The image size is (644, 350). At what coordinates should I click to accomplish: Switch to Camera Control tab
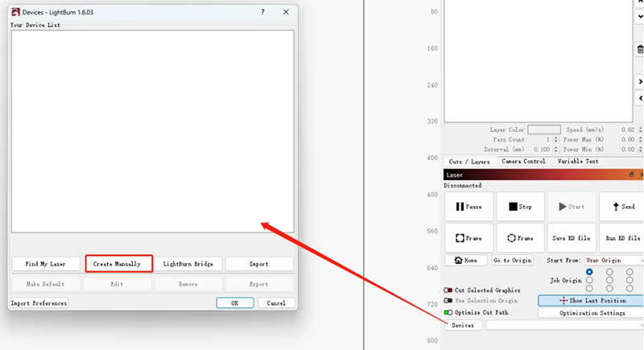coord(523,161)
